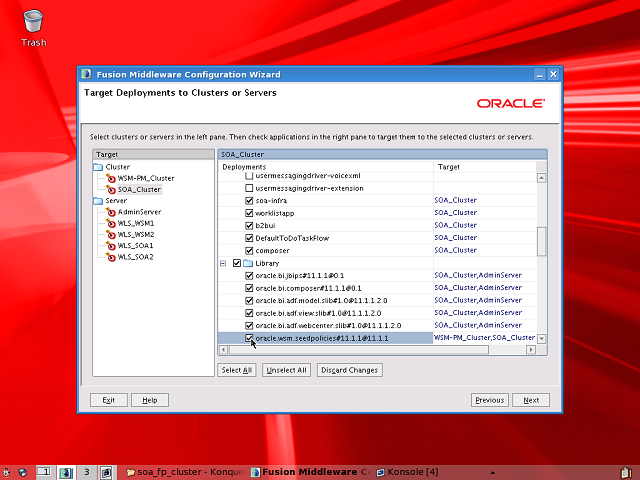Click the soa-infra SOA_Cluster target cell
Screen dimensions: 640x480
pyautogui.click(x=485, y=200)
